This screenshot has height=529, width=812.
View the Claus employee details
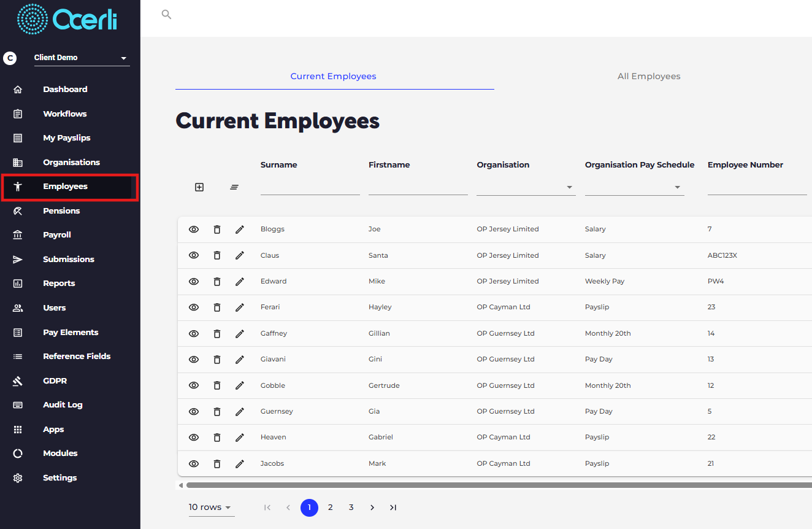(194, 255)
